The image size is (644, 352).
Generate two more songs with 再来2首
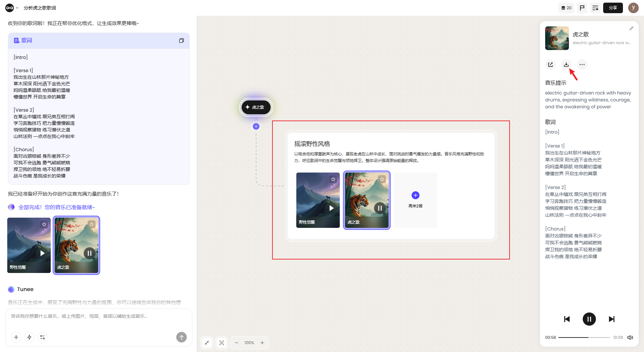click(x=415, y=199)
